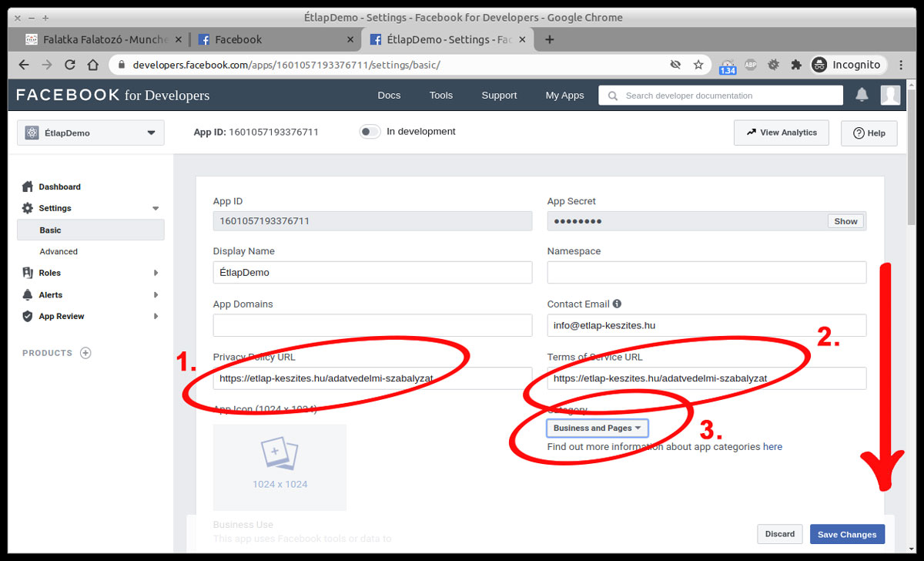Expand the Roles sidebar section

(x=91, y=273)
